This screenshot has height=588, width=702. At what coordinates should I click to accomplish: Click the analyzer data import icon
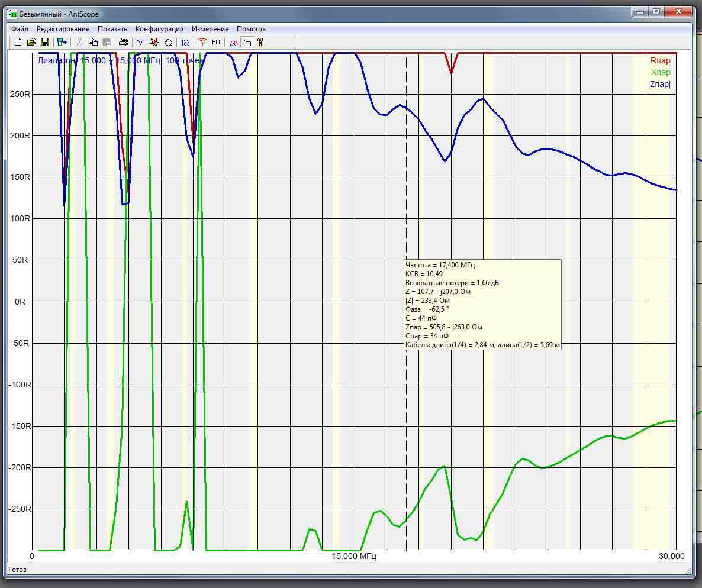[62, 42]
